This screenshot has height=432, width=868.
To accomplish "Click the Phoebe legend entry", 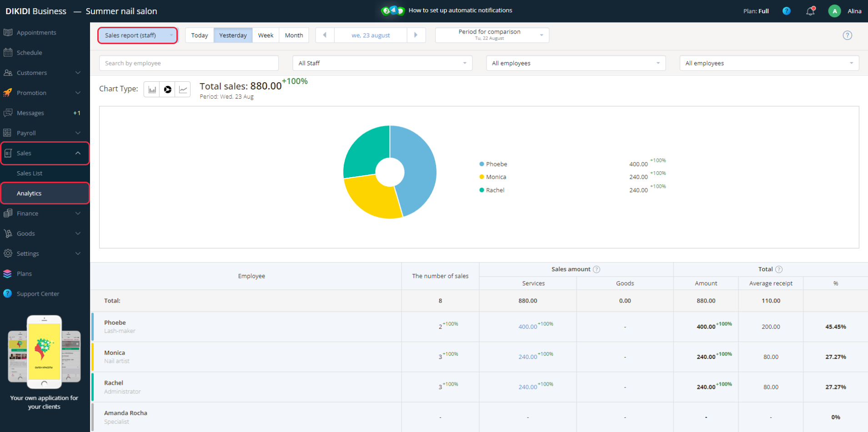I will 493,164.
